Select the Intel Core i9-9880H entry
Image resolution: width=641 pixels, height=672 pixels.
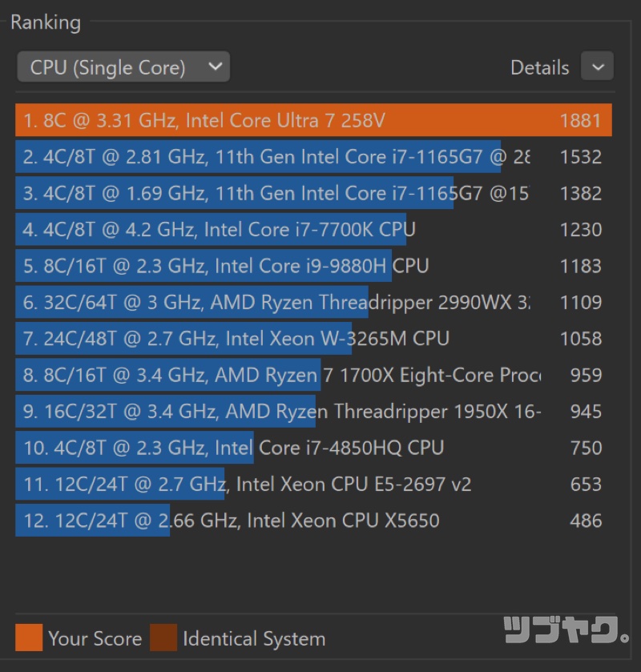[x=313, y=266]
